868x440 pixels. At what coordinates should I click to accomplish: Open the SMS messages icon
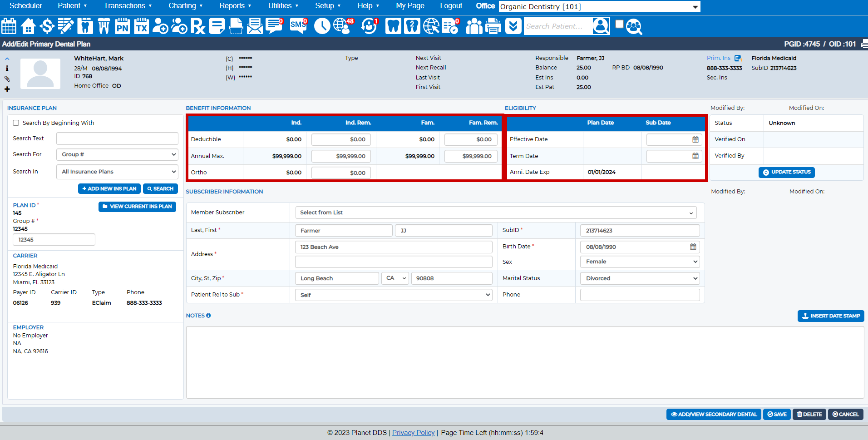click(299, 26)
